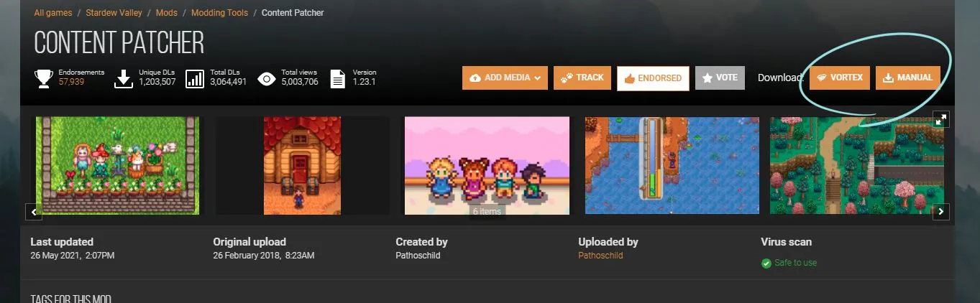Click the Version document icon

click(x=338, y=78)
